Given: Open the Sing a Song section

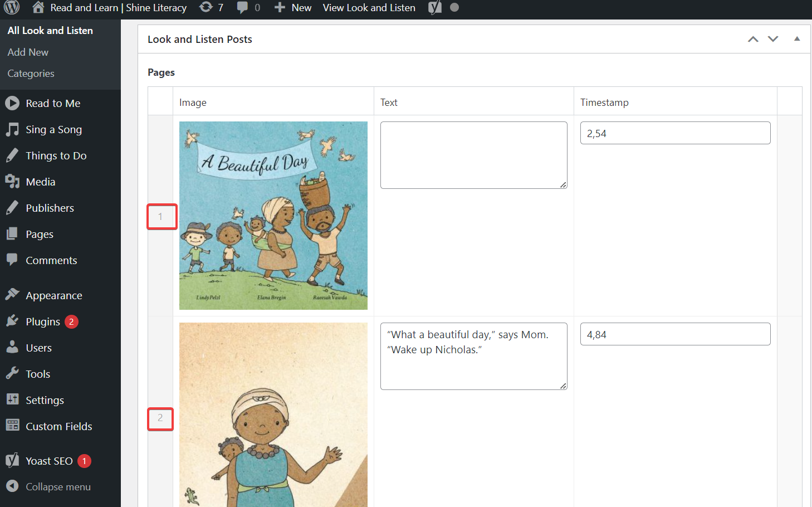Looking at the screenshot, I should (x=53, y=129).
